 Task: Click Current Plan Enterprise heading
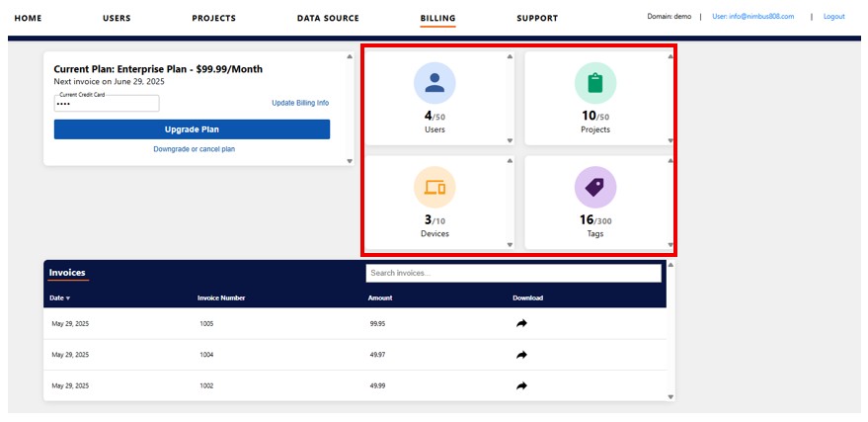click(x=158, y=69)
